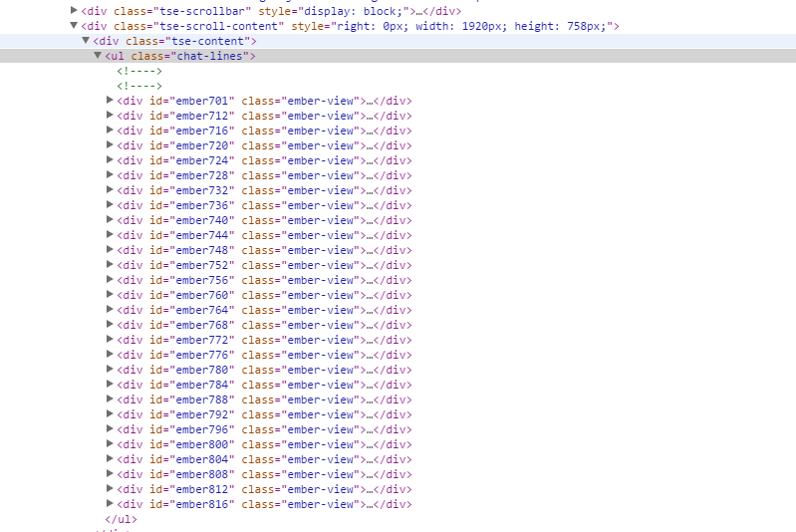Expand the ember784 div disclosure triangle
Viewport: 796px width, 532px height.
[x=110, y=384]
